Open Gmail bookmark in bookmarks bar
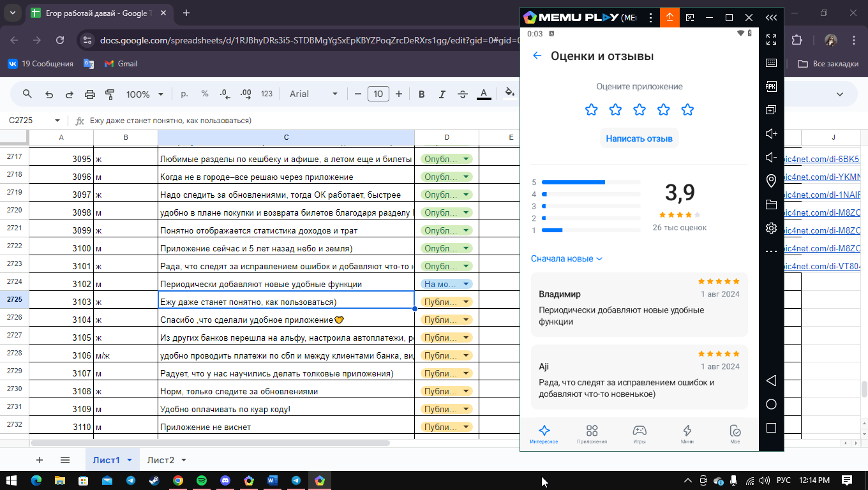868x490 pixels. 121,64
